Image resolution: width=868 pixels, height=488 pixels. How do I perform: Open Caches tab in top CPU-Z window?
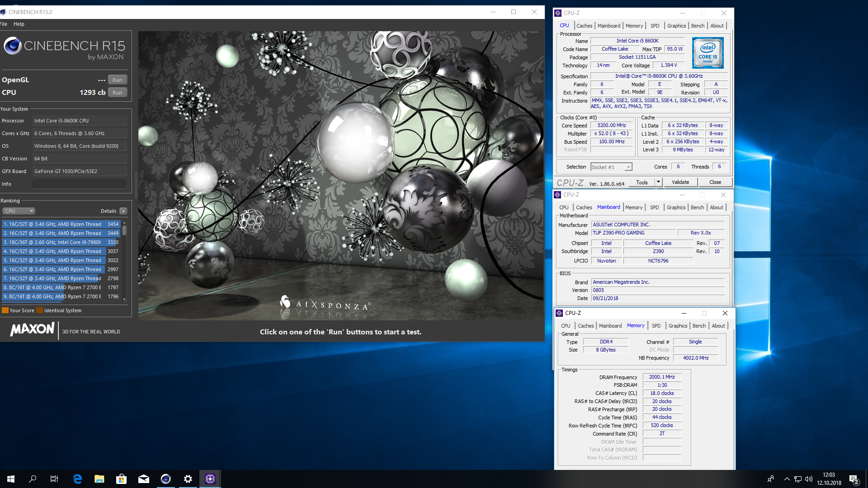584,26
